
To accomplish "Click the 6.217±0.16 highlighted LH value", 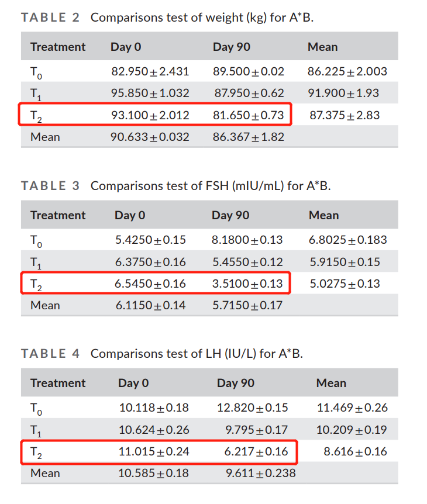I will (x=257, y=451).
